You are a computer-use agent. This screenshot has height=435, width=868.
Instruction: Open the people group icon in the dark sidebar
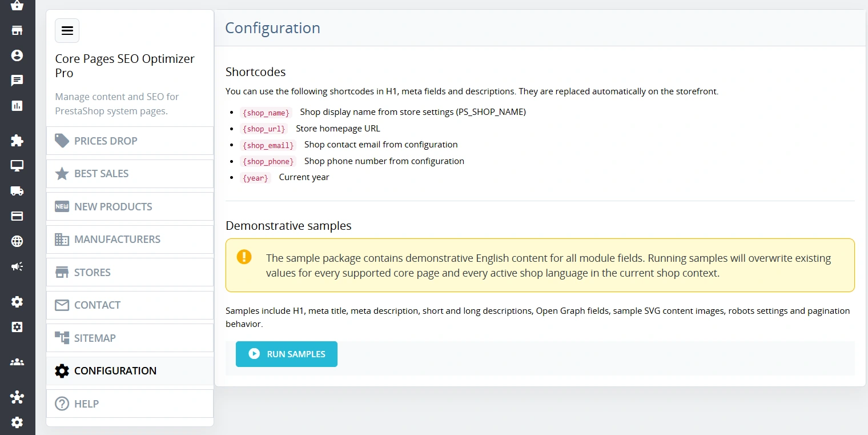(17, 362)
